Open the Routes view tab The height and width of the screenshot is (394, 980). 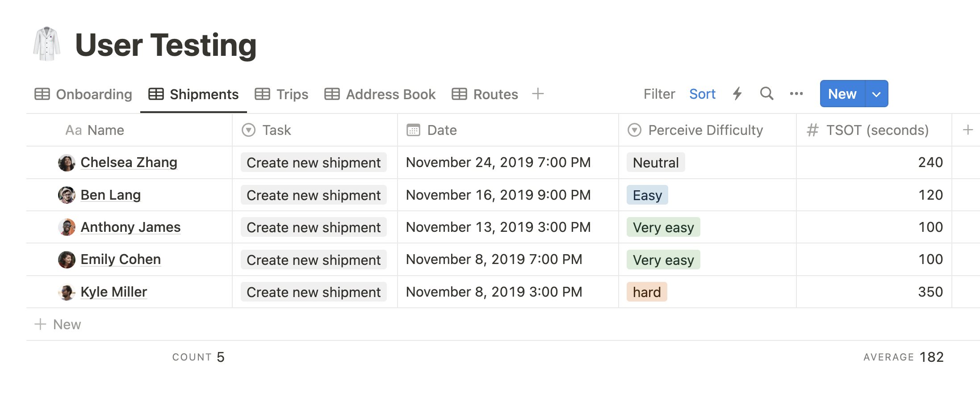(x=485, y=94)
